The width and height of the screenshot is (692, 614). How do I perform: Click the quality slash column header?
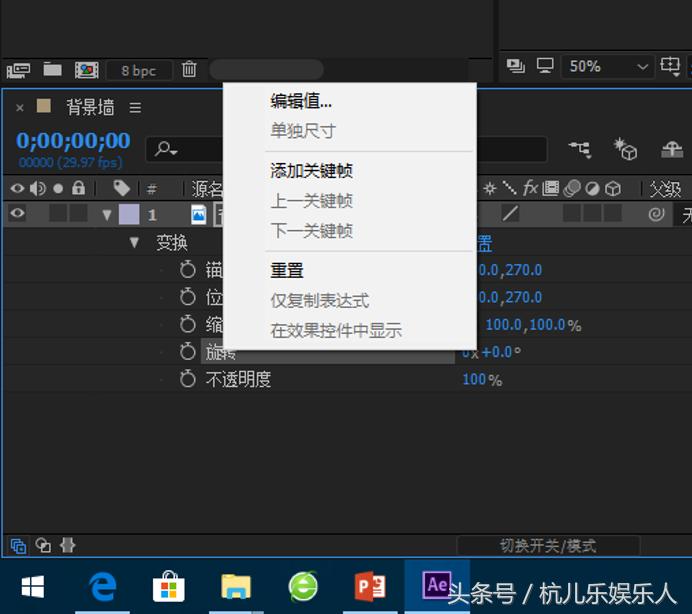click(510, 188)
